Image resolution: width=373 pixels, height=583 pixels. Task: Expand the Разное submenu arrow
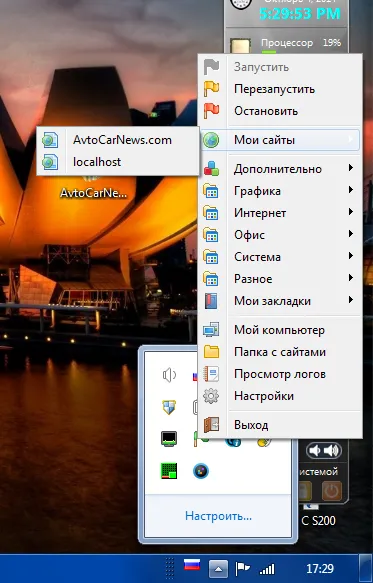click(351, 278)
